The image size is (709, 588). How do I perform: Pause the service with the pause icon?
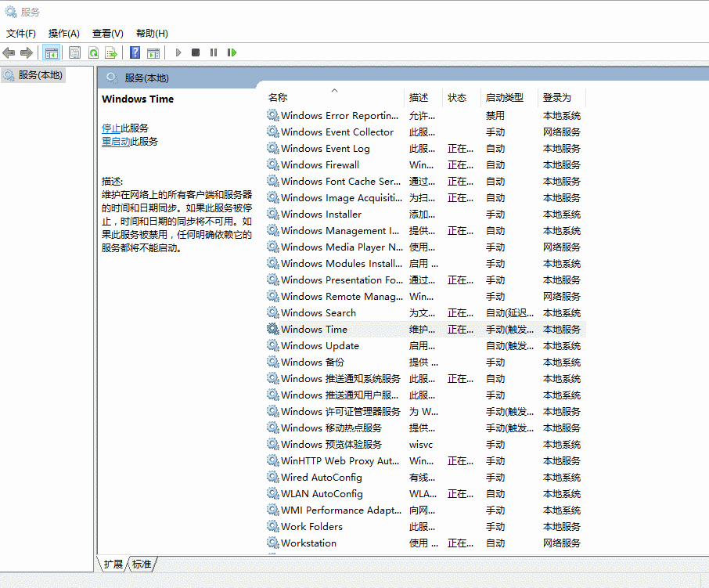[x=213, y=52]
